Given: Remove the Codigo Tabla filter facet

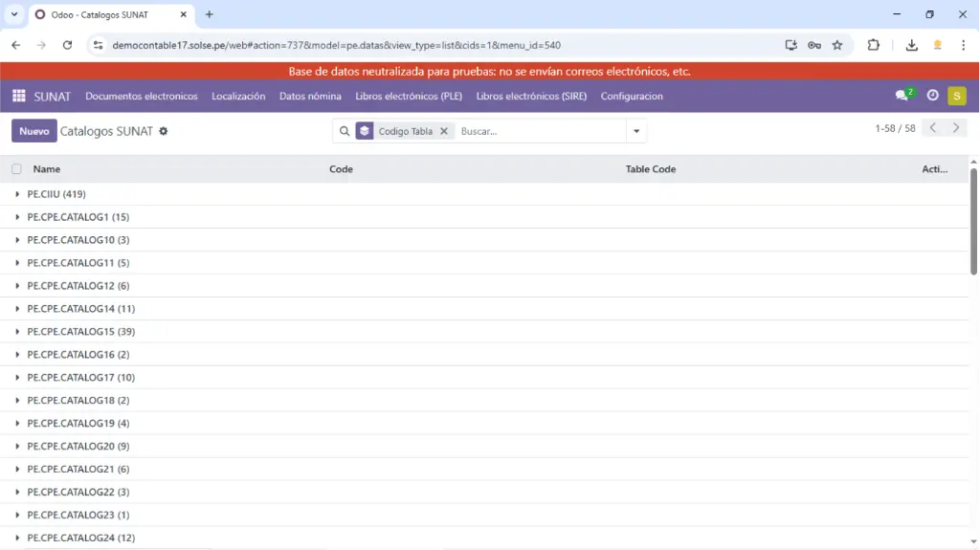Looking at the screenshot, I should click(x=444, y=131).
